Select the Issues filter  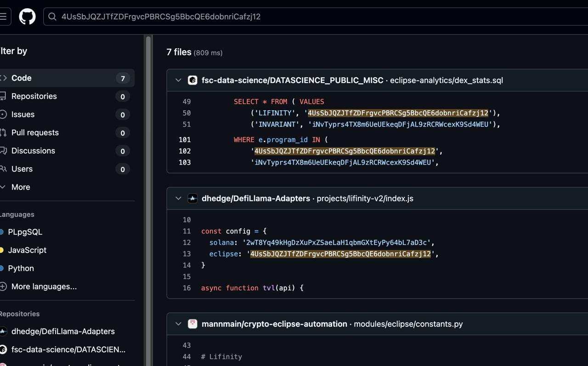67,114
